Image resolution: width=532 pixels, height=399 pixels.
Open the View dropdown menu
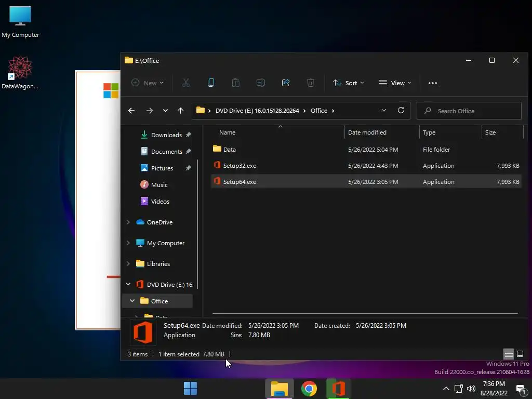tap(395, 83)
